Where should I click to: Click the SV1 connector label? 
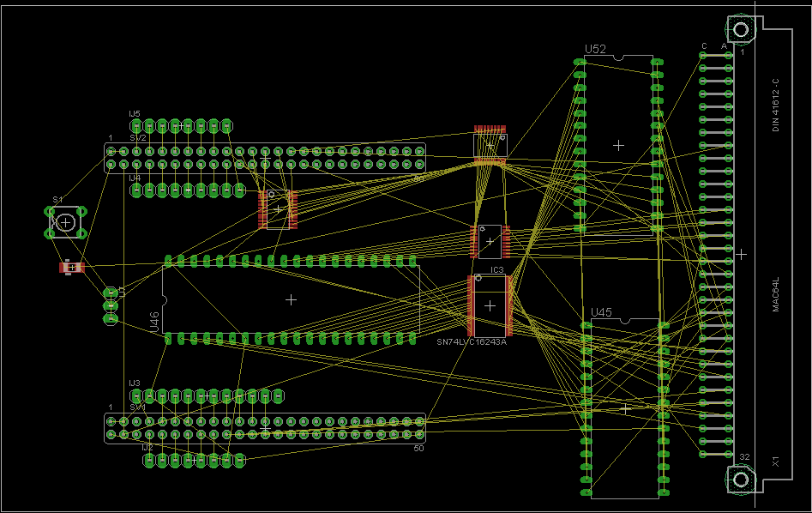coord(138,407)
